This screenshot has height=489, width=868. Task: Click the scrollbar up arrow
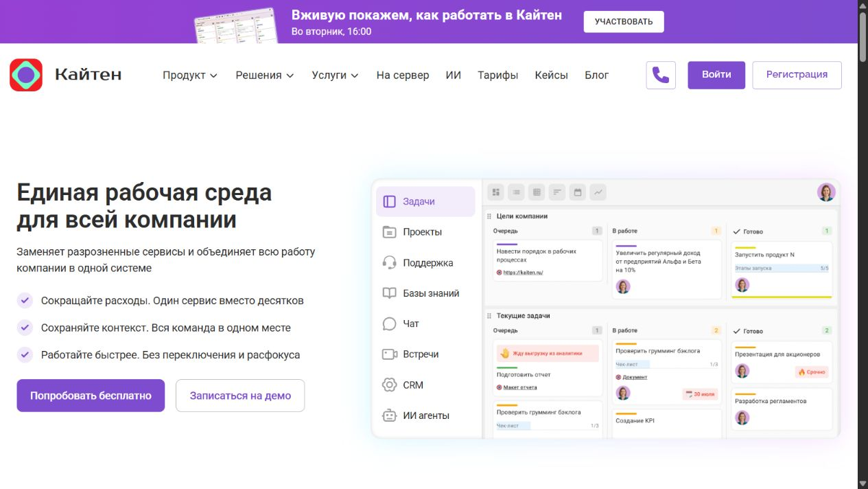click(863, 5)
